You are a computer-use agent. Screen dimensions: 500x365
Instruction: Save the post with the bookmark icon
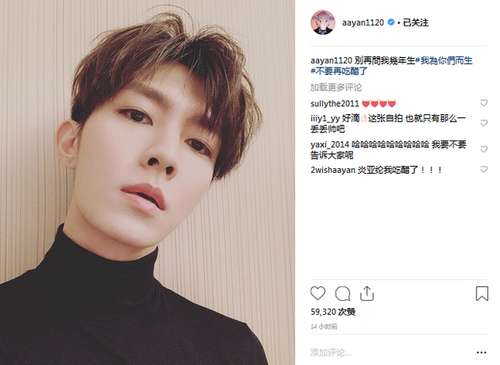482,294
